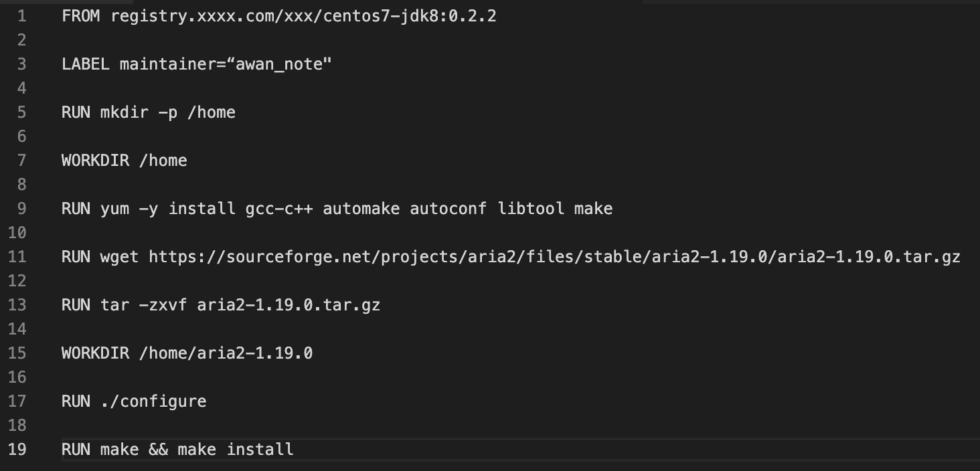Open the sourceforge aria2 download URL

coord(555,257)
